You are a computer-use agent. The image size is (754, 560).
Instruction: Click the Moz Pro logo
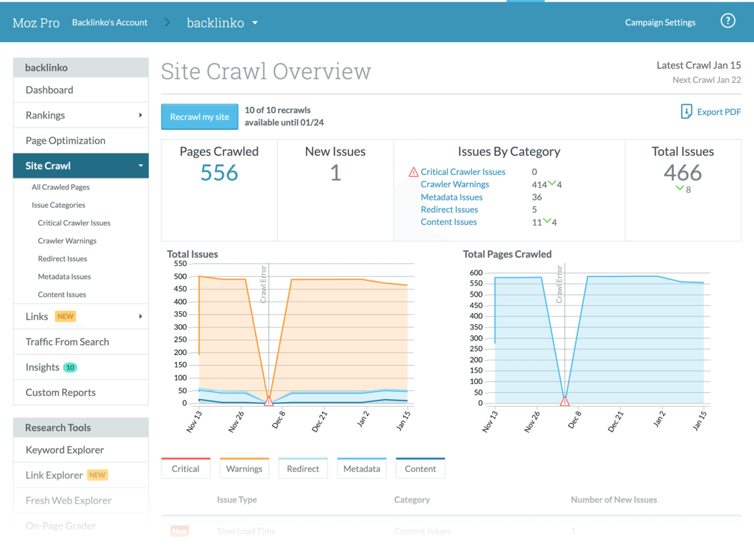36,23
